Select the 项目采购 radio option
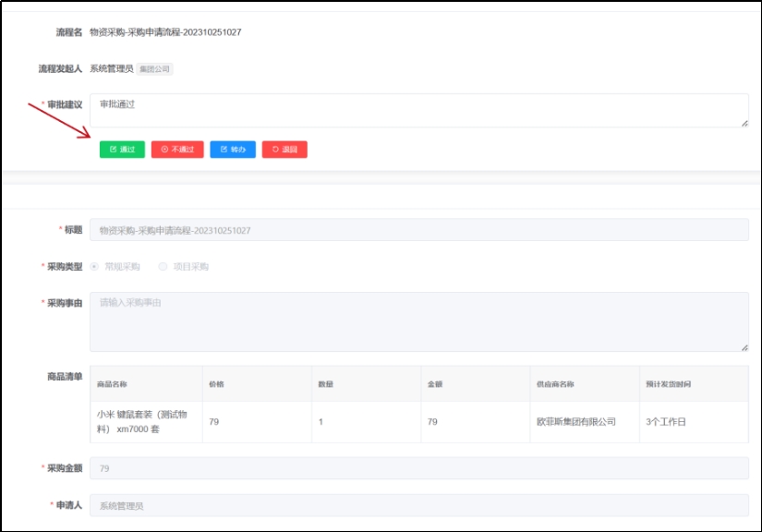 pos(163,267)
